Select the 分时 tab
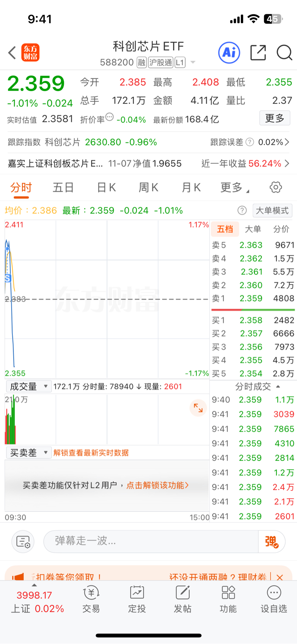The height and width of the screenshot is (644, 297). click(21, 187)
